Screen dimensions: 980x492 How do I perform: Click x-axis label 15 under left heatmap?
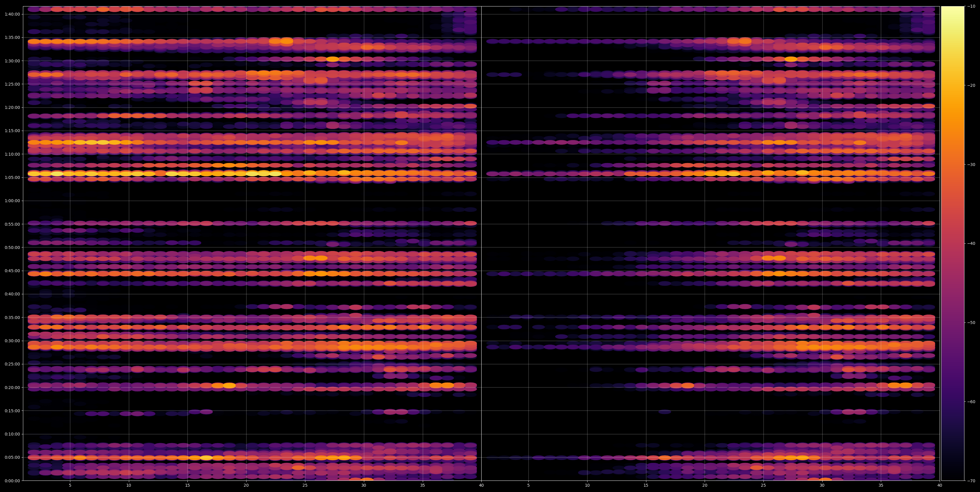[187, 486]
